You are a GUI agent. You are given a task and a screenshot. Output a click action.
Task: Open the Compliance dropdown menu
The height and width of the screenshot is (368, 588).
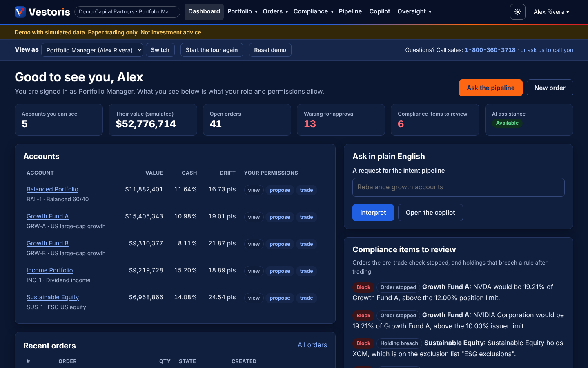point(314,11)
